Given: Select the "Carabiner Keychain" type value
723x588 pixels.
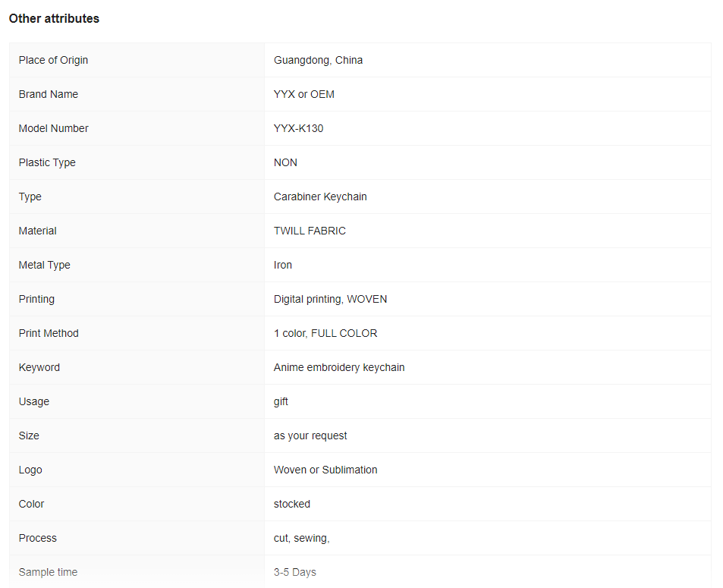Looking at the screenshot, I should pyautogui.click(x=320, y=197).
